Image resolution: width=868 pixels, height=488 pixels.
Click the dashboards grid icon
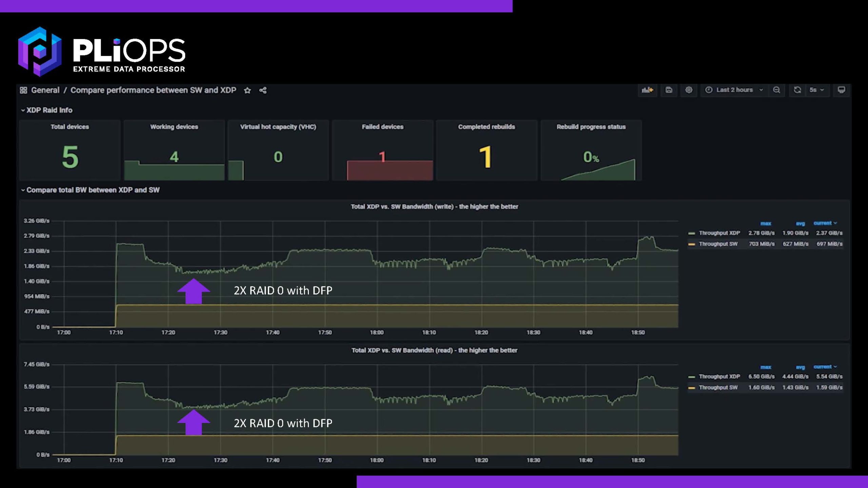tap(23, 90)
